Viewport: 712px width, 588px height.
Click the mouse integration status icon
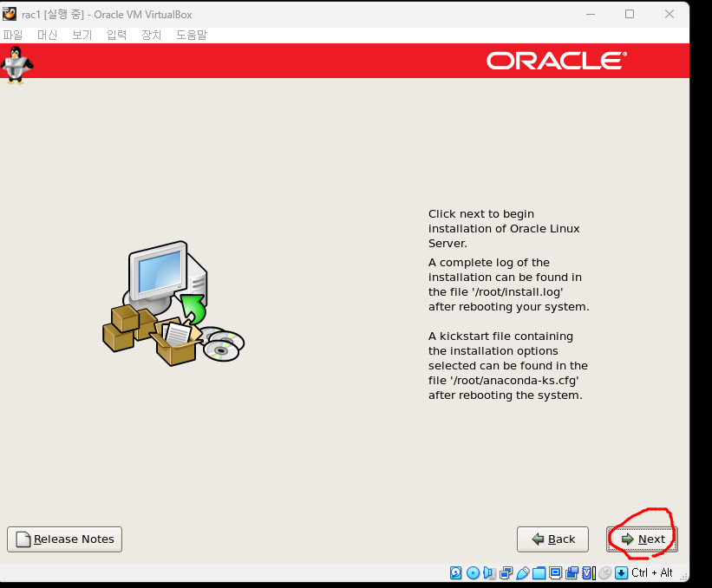coord(604,573)
